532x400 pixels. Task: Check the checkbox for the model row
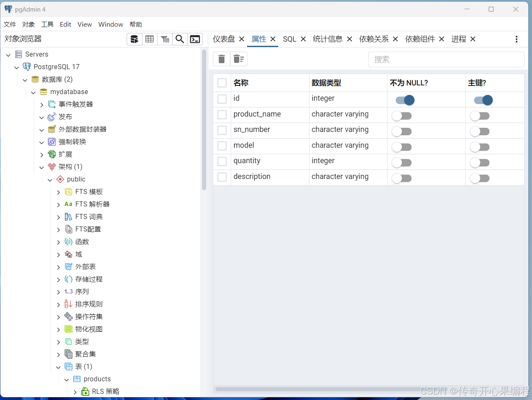pos(222,146)
